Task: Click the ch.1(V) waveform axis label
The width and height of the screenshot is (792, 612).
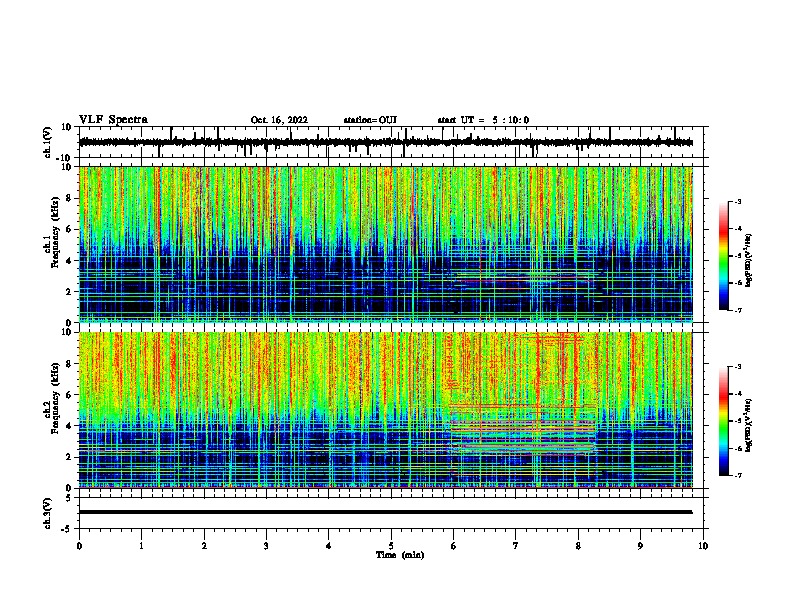Action: [48, 142]
